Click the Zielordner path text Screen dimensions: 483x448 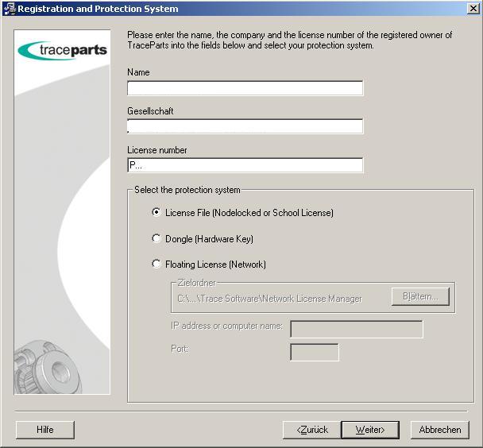click(269, 299)
